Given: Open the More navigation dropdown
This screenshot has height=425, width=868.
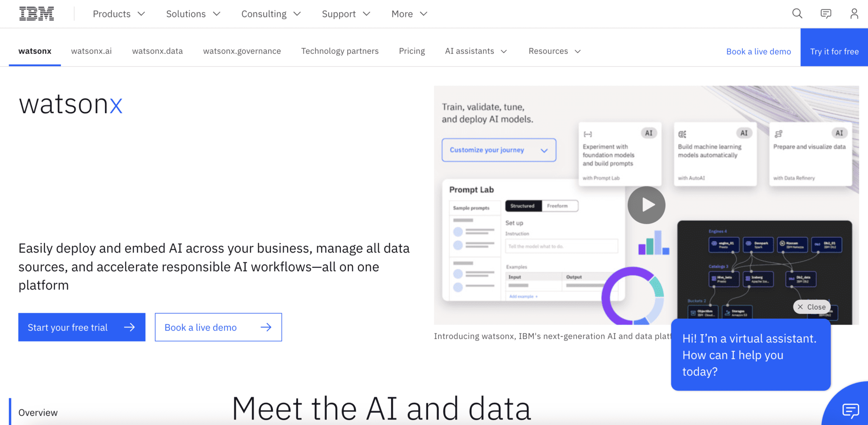Looking at the screenshot, I should [409, 14].
